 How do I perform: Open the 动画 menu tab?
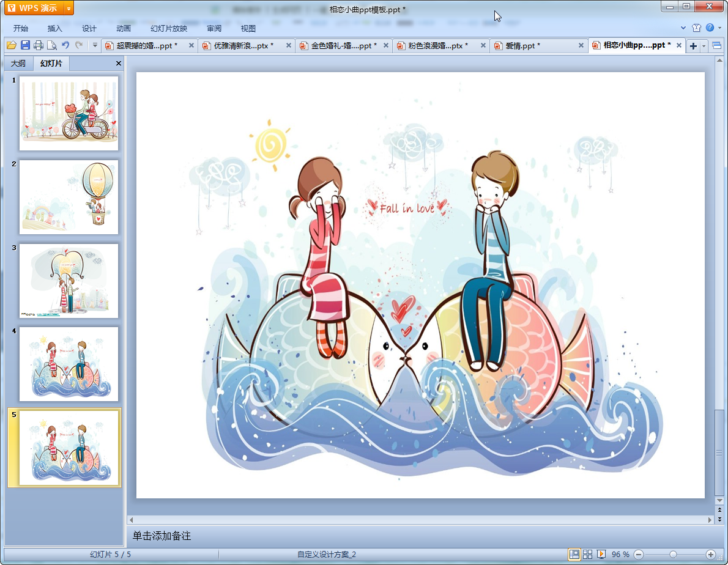click(124, 28)
